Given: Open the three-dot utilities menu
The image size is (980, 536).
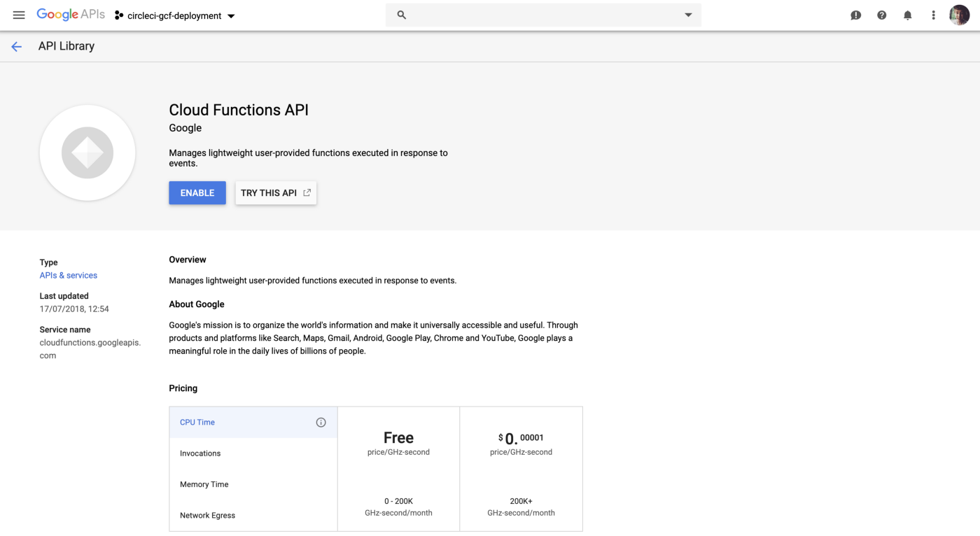Looking at the screenshot, I should (x=933, y=15).
